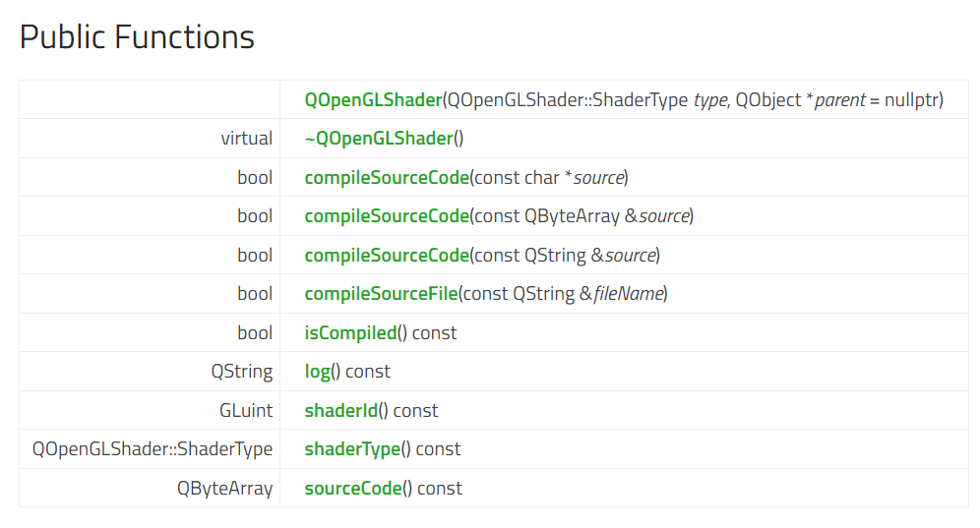Click the fileName parameter in compileSourceFile

click(628, 293)
